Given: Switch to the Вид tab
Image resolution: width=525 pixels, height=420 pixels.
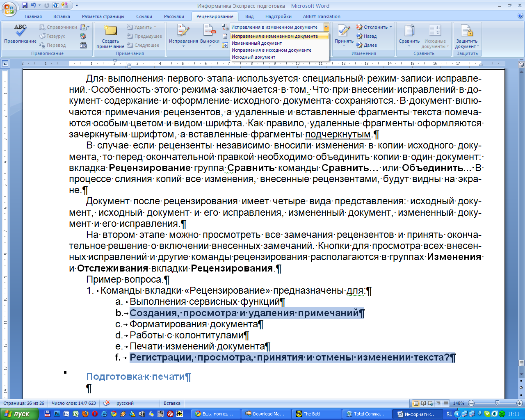Looking at the screenshot, I should [249, 16].
